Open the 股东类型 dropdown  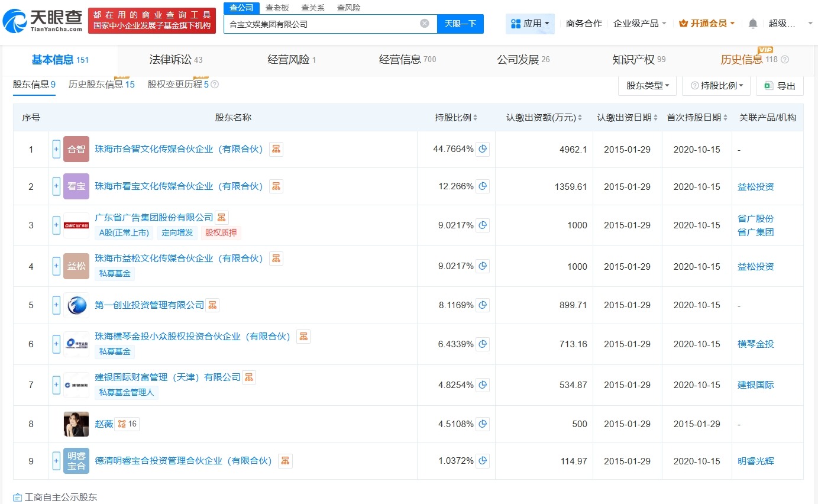647,85
